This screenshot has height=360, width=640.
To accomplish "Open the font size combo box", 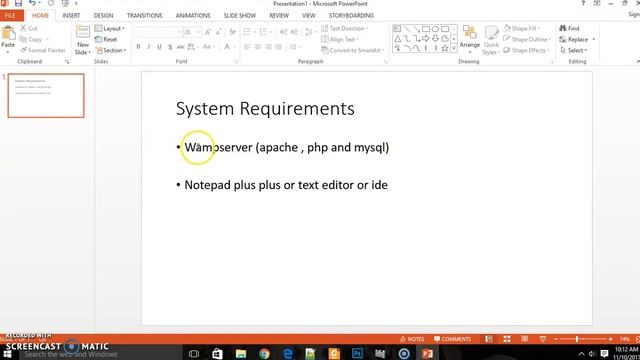I will (192, 32).
